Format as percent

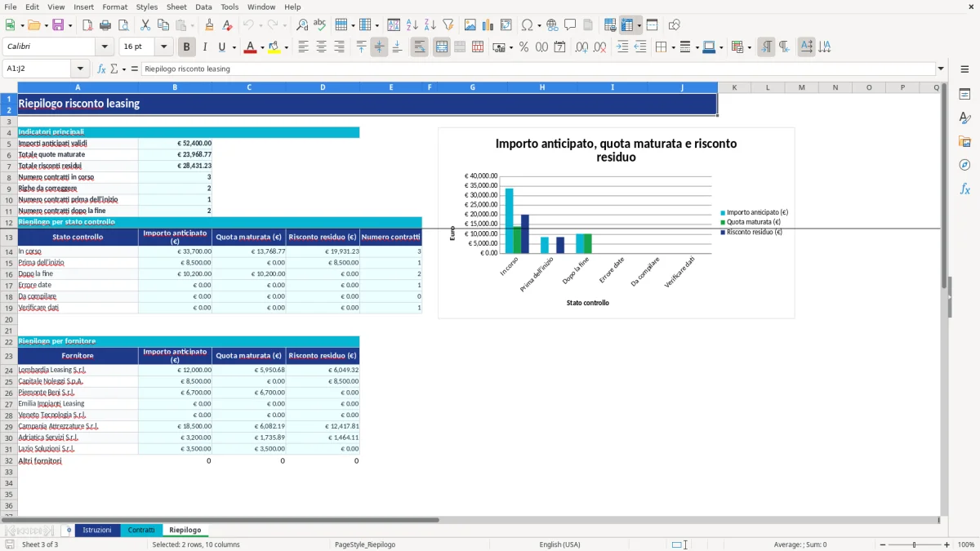[524, 47]
